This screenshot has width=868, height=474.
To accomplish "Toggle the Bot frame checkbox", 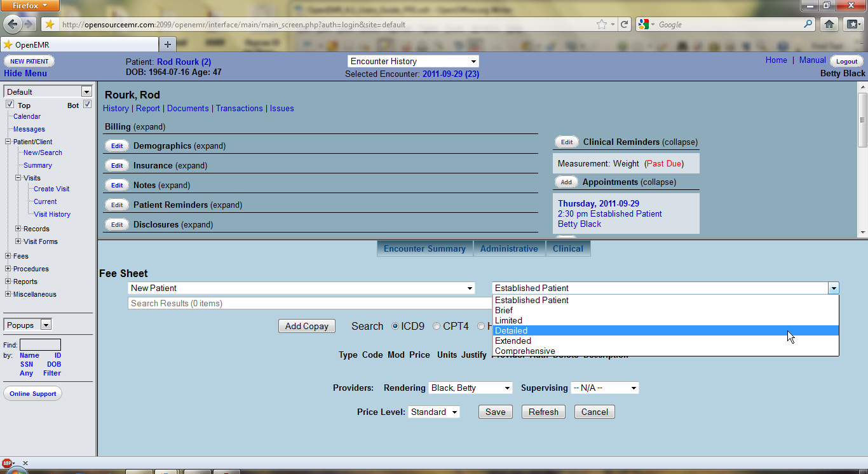I will pyautogui.click(x=88, y=104).
